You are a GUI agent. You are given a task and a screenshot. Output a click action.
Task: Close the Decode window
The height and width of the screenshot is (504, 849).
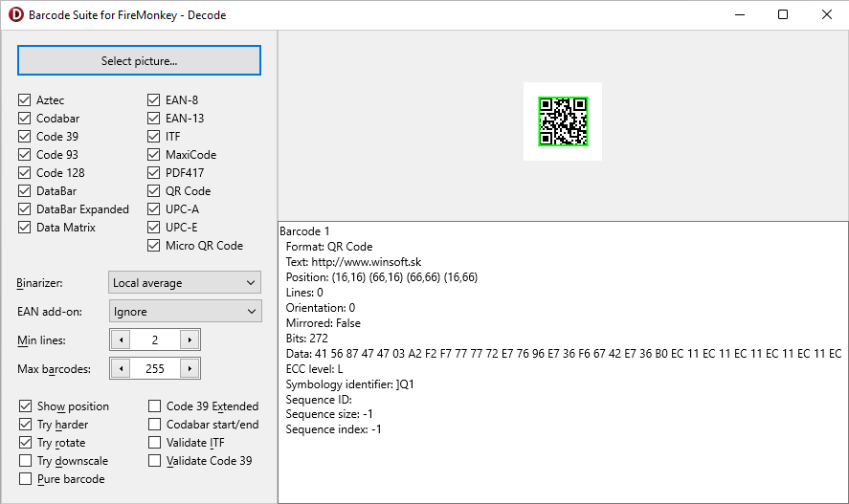[826, 14]
